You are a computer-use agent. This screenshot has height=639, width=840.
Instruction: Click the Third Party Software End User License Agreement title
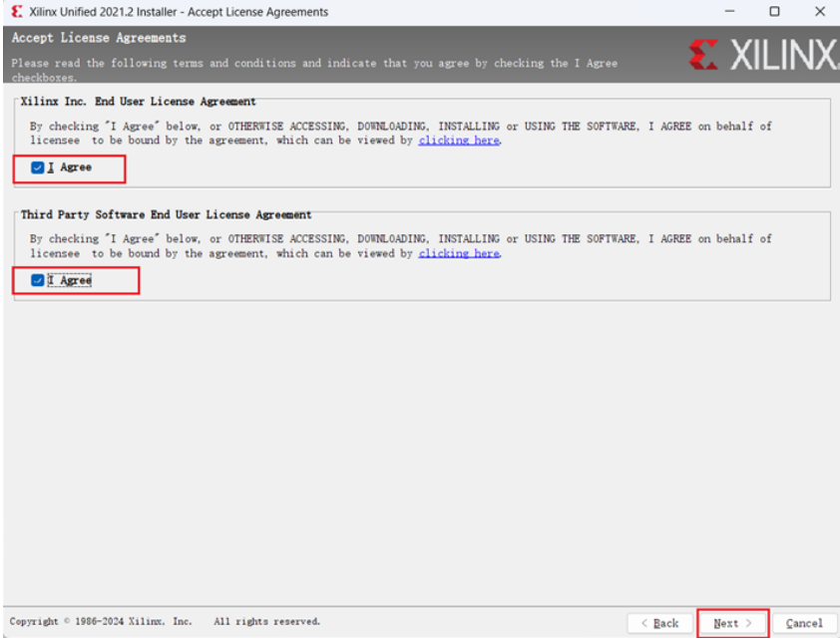click(166, 214)
